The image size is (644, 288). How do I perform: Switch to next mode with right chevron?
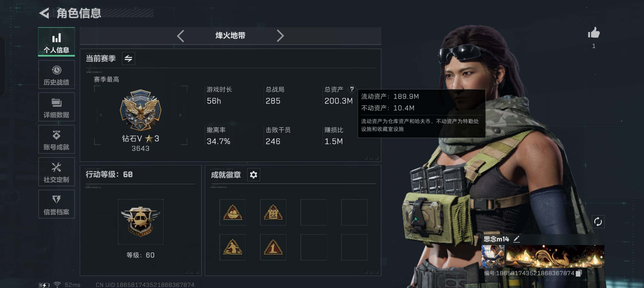pos(280,36)
